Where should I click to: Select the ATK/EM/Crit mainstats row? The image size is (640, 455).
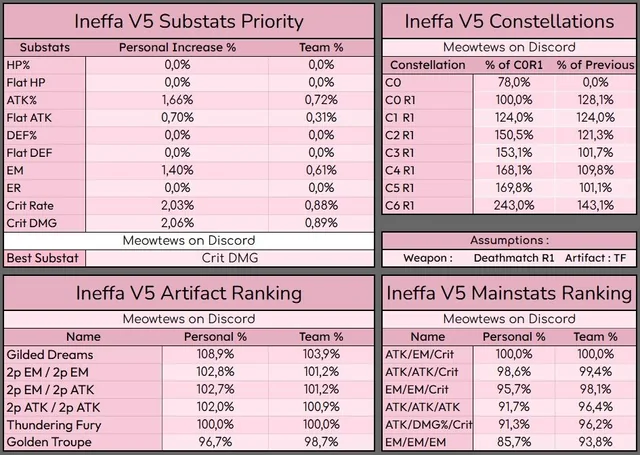[509, 354]
